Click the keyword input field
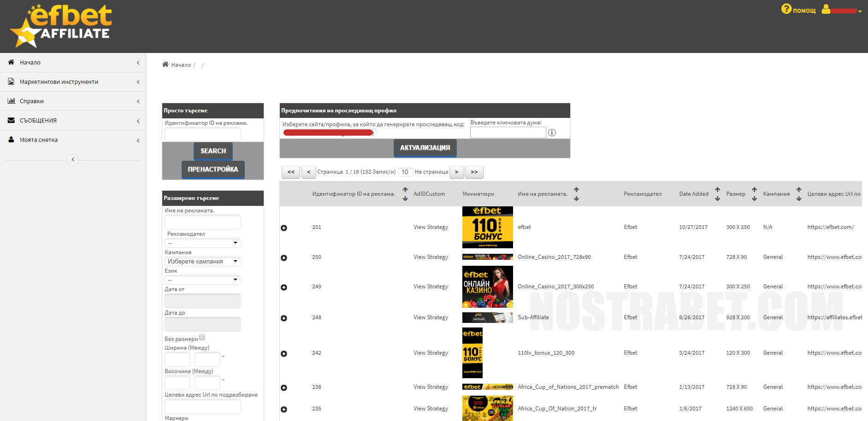The image size is (868, 421). pos(508,133)
